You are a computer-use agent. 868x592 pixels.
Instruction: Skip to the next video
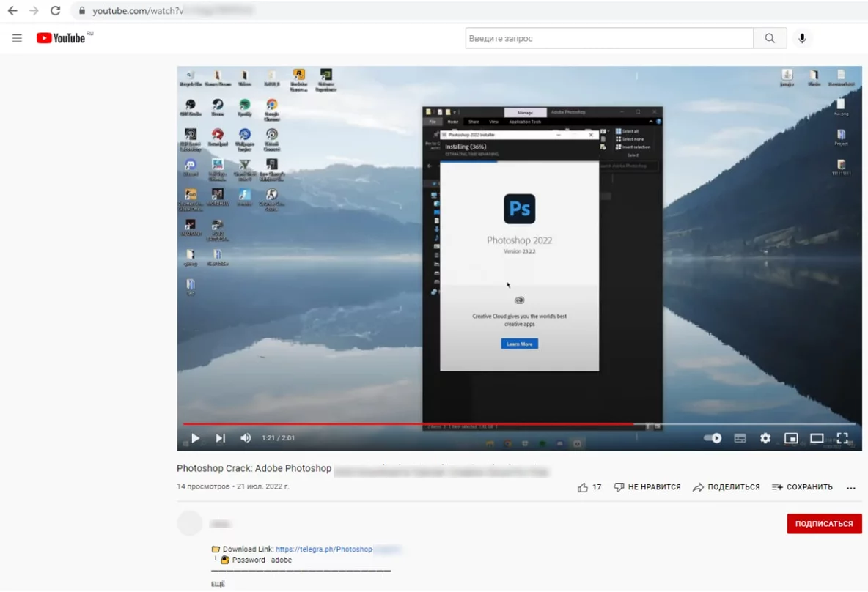[220, 438]
